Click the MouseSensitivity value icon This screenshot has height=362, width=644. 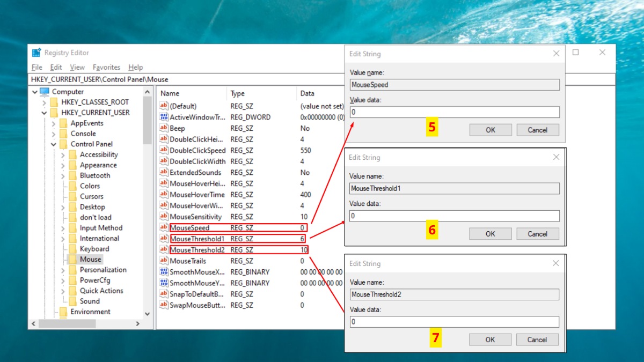click(164, 217)
